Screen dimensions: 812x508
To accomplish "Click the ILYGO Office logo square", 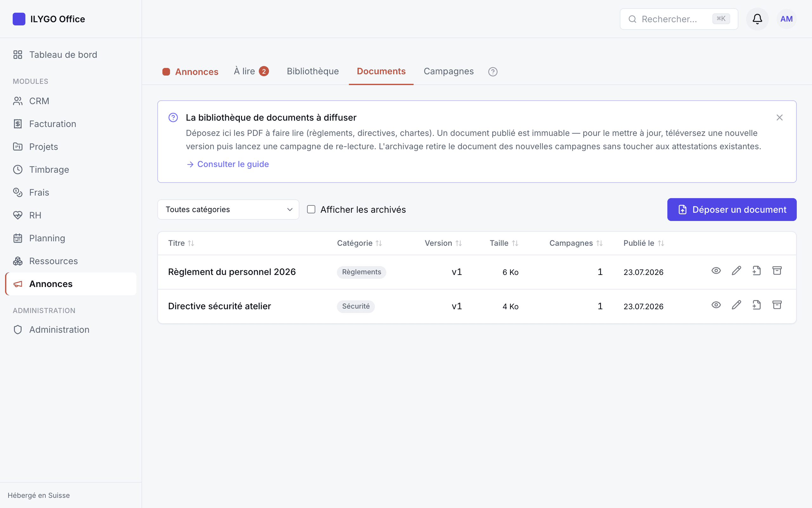I will pyautogui.click(x=19, y=19).
